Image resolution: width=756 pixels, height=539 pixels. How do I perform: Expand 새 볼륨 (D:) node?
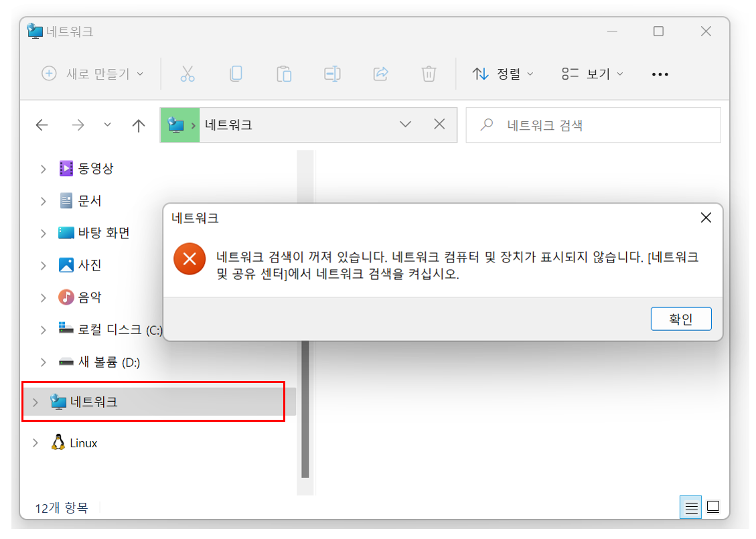click(x=43, y=362)
